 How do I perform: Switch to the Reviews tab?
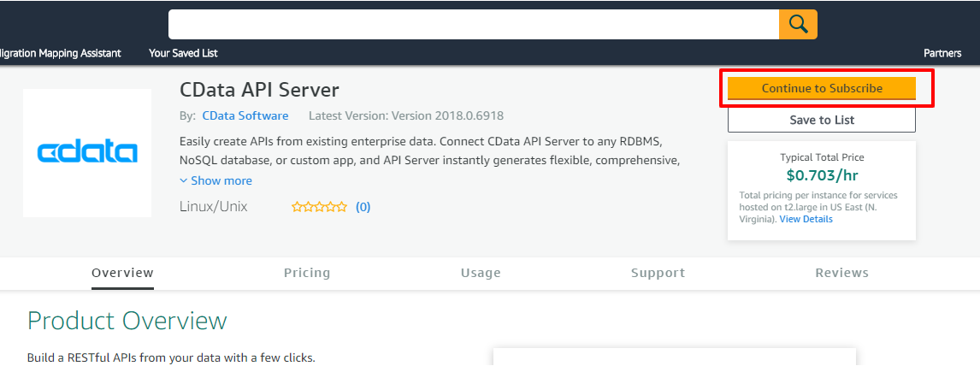pos(841,273)
